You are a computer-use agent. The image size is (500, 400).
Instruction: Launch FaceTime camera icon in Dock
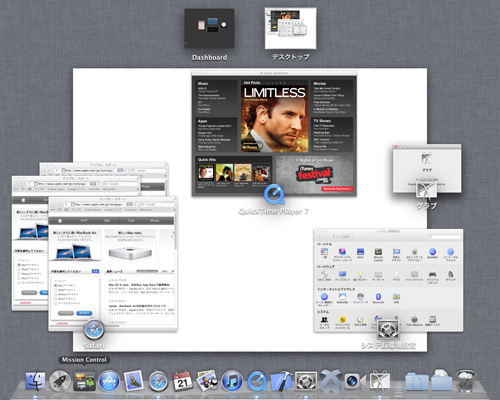click(355, 381)
